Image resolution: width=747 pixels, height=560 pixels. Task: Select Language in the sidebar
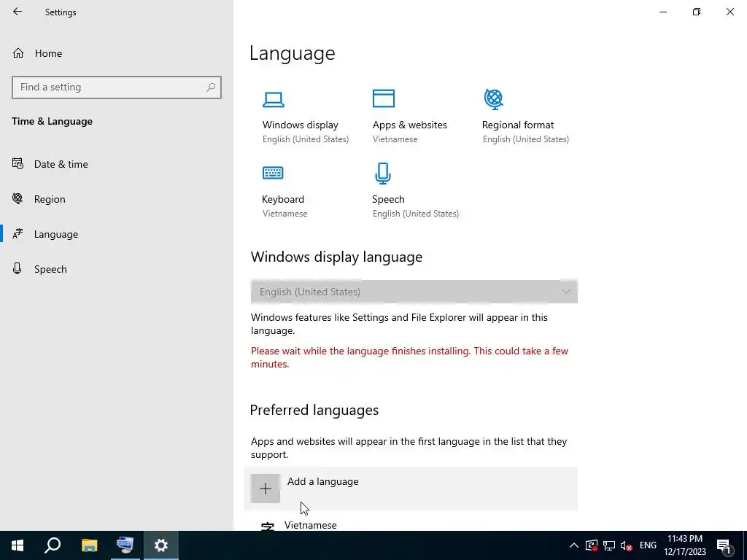tap(55, 234)
